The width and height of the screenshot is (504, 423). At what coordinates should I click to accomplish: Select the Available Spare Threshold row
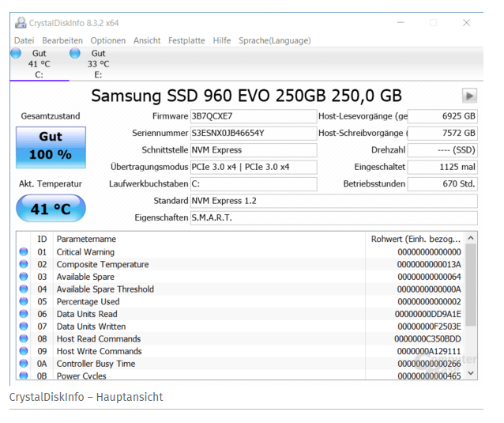pyautogui.click(x=240, y=289)
